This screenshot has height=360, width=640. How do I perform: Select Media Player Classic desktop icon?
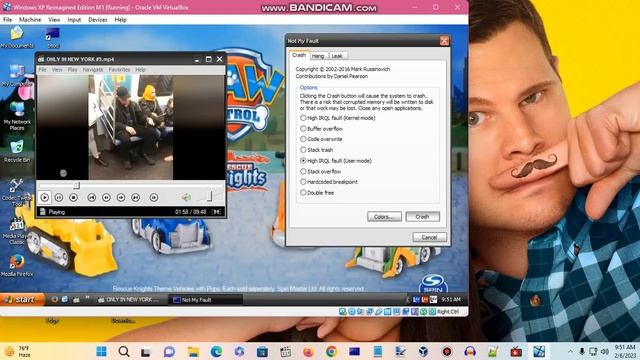click(x=17, y=231)
